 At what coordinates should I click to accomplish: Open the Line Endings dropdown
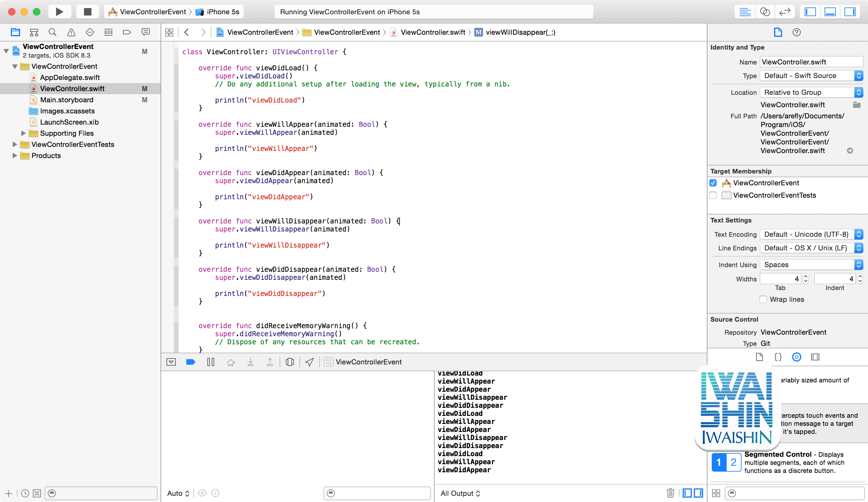811,248
